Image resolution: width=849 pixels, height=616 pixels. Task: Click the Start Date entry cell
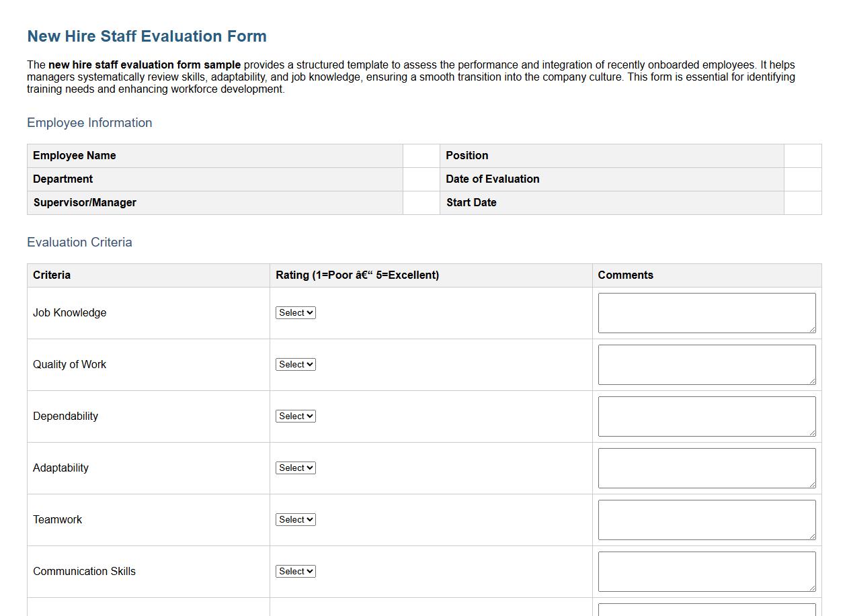click(802, 202)
